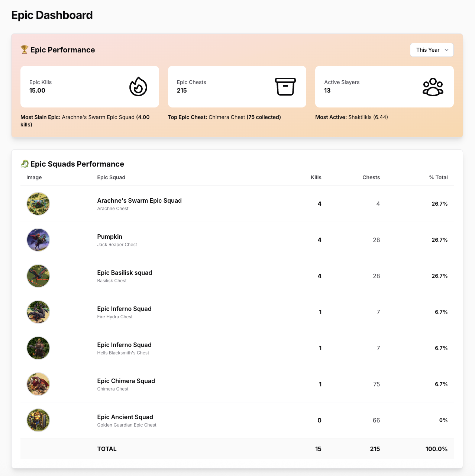Image resolution: width=475 pixels, height=476 pixels.
Task: Click the people icon on Active Slayers card
Action: click(433, 87)
